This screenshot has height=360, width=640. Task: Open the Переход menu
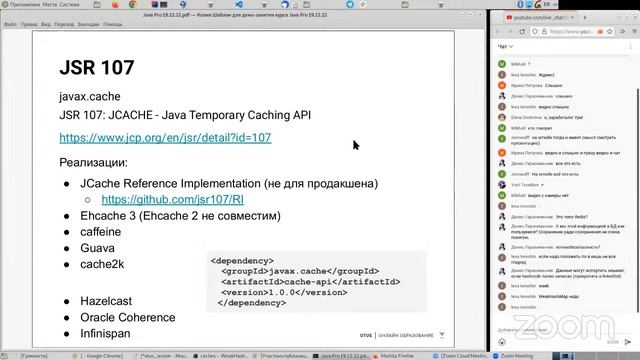click(64, 24)
